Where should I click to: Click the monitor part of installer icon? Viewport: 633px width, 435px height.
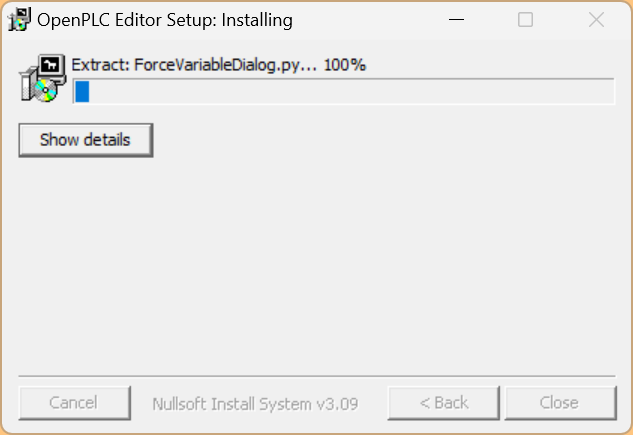point(52,67)
